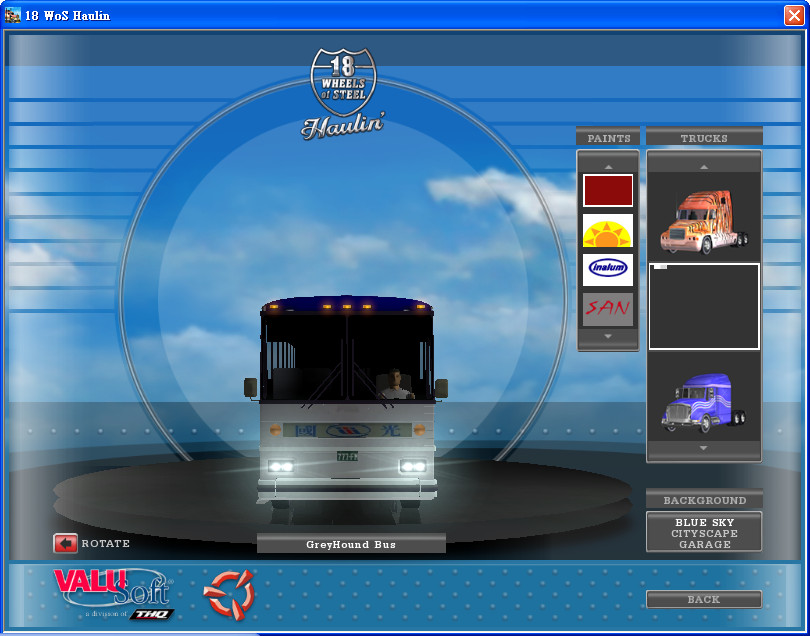Click the empty selected truck slot
This screenshot has width=810, height=636.
[703, 307]
